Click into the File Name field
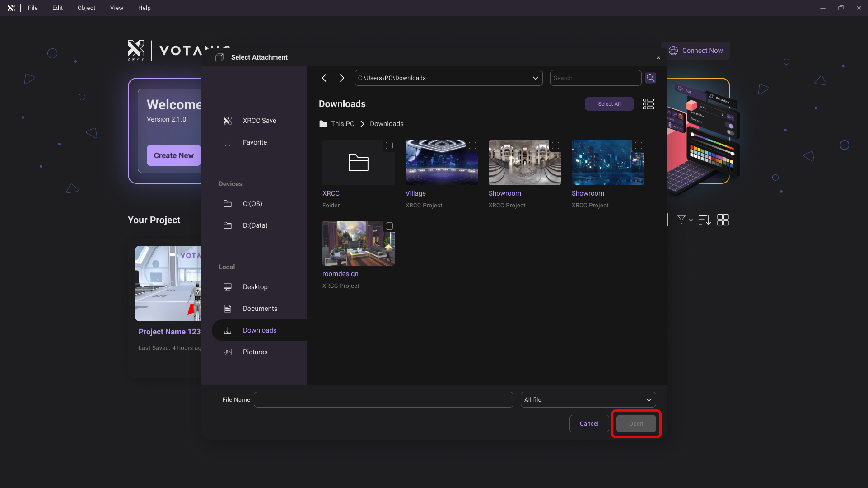Screen dimensions: 868x488 coord(383,399)
